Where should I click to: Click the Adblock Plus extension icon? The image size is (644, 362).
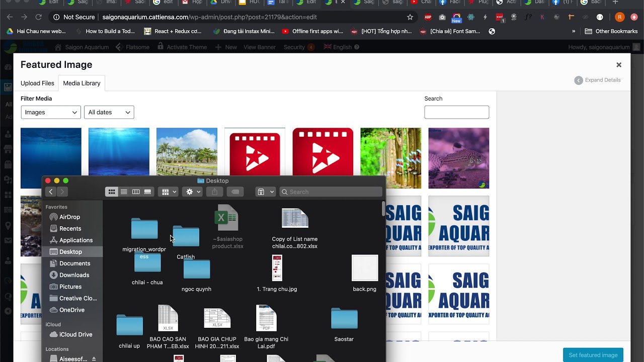[x=428, y=17]
